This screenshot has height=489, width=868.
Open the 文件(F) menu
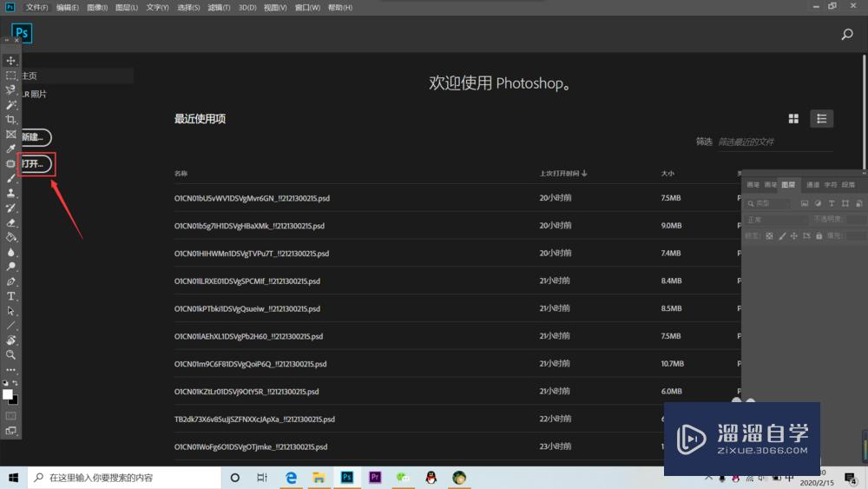37,7
